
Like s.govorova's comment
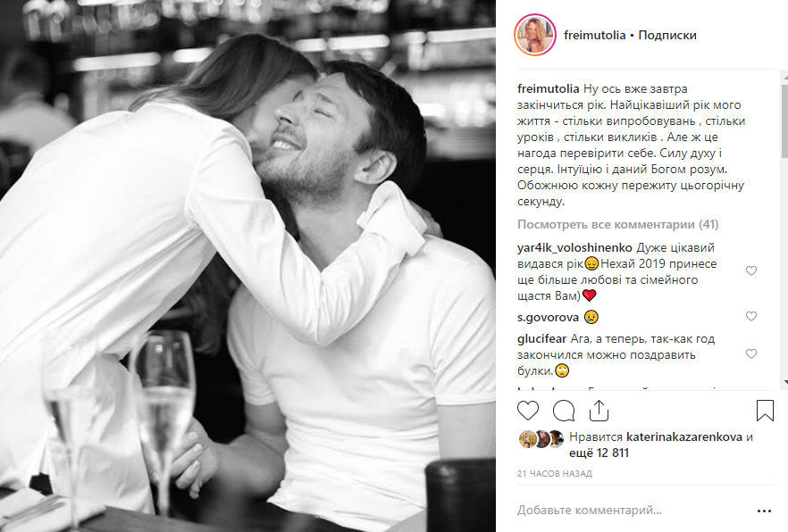coord(751,317)
